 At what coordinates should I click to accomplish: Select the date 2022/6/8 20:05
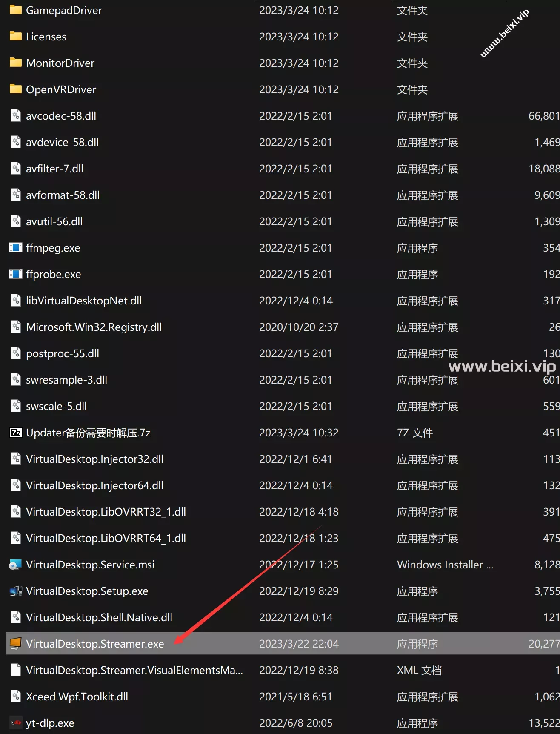[296, 723]
